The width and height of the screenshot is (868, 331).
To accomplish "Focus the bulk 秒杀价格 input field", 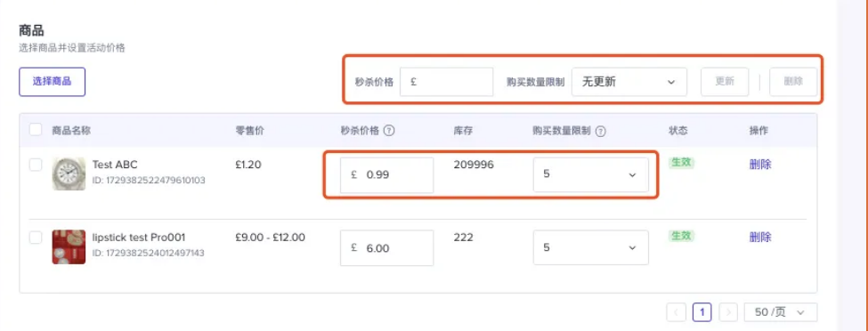I will [446, 82].
